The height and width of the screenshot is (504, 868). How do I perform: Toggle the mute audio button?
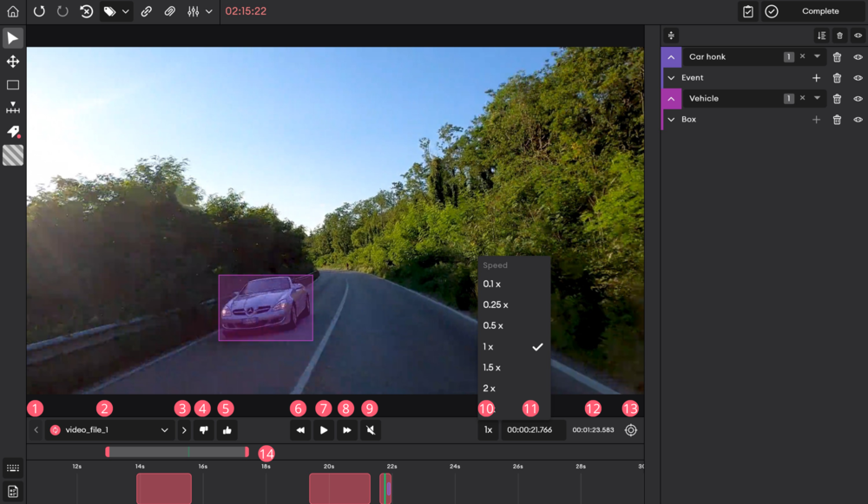(371, 430)
